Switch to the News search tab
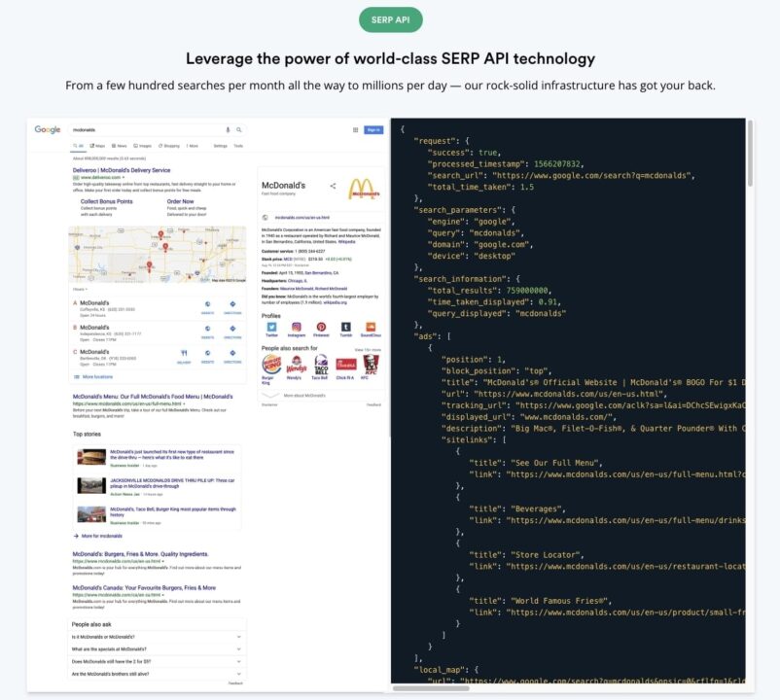The image size is (780, 700). click(x=120, y=146)
